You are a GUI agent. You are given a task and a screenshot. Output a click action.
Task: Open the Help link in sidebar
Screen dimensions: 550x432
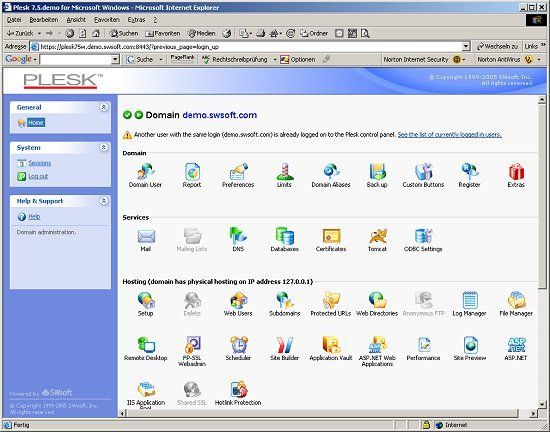pyautogui.click(x=34, y=217)
